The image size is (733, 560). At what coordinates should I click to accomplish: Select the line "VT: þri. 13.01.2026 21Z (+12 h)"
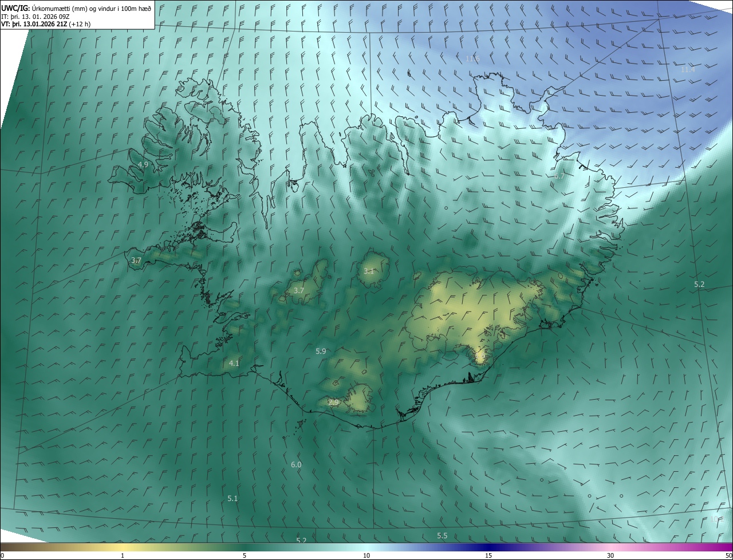tap(45, 23)
